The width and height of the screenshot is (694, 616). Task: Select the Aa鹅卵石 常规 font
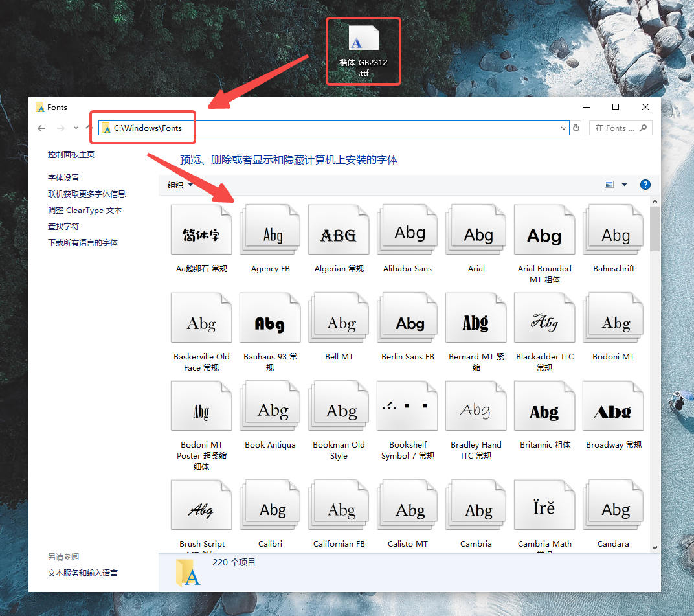[x=201, y=239]
